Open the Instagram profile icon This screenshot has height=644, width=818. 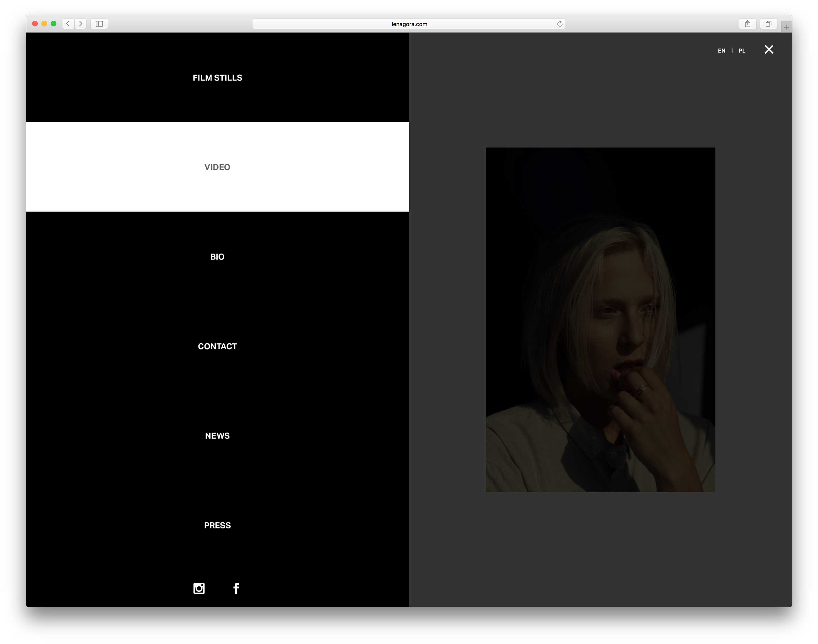pyautogui.click(x=199, y=588)
